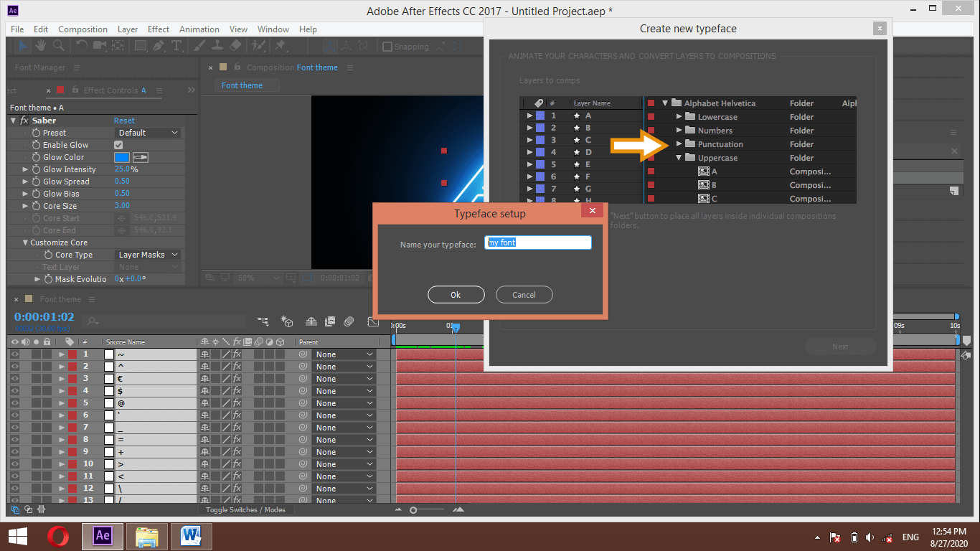Select the Eraser tool
The image size is (980, 551).
click(x=235, y=46)
